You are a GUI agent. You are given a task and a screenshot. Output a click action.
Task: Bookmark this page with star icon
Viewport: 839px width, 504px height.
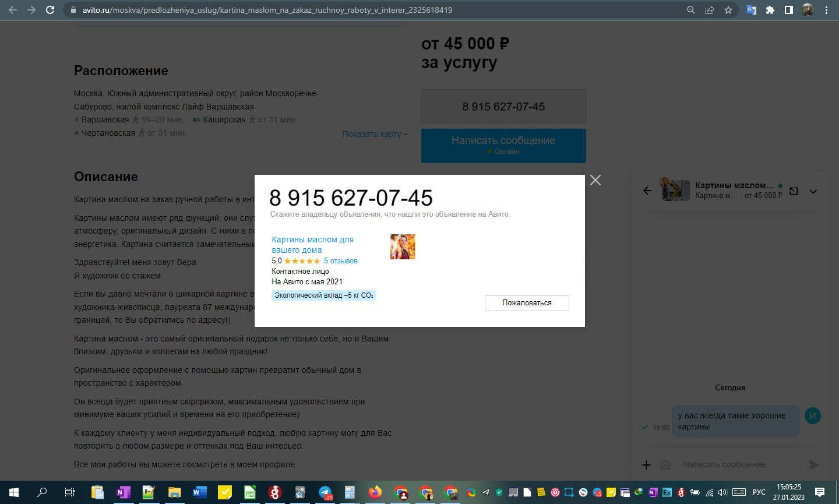click(728, 10)
